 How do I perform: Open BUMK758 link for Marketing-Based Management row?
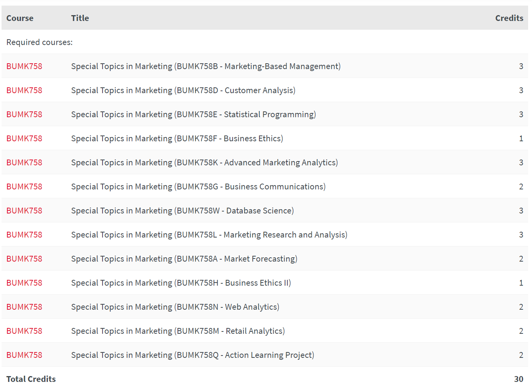point(24,66)
